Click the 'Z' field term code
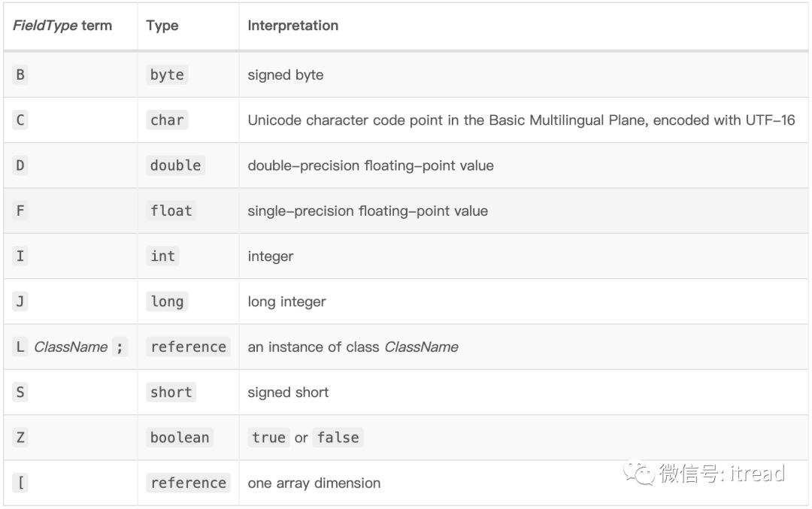 [20, 438]
